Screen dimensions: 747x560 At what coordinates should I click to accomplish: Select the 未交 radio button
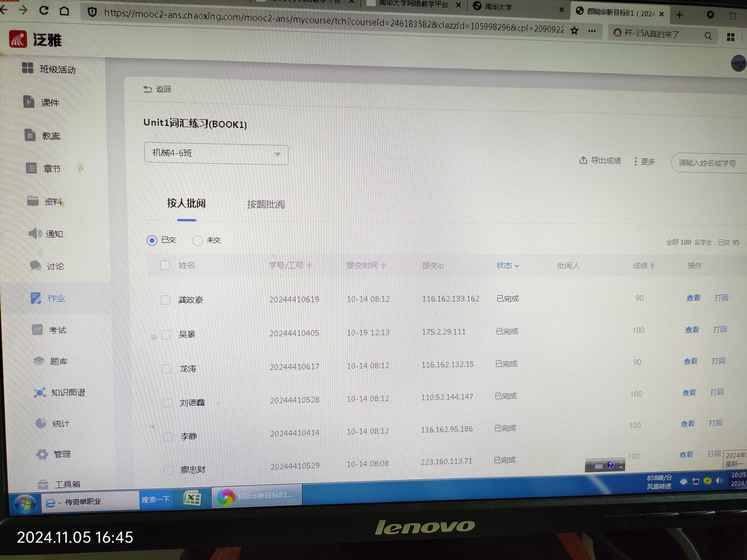pyautogui.click(x=197, y=241)
